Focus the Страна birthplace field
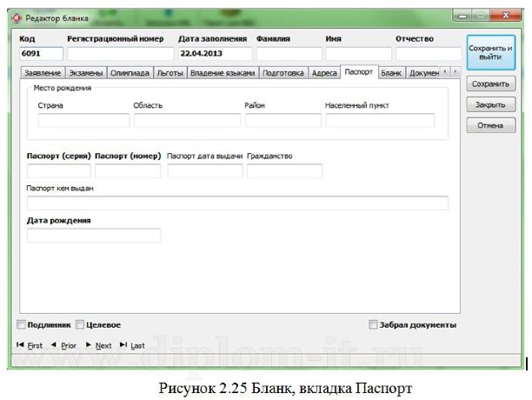 83,121
